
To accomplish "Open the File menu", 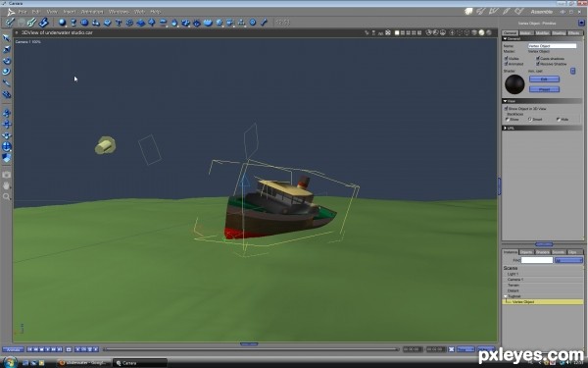I will coord(23,12).
